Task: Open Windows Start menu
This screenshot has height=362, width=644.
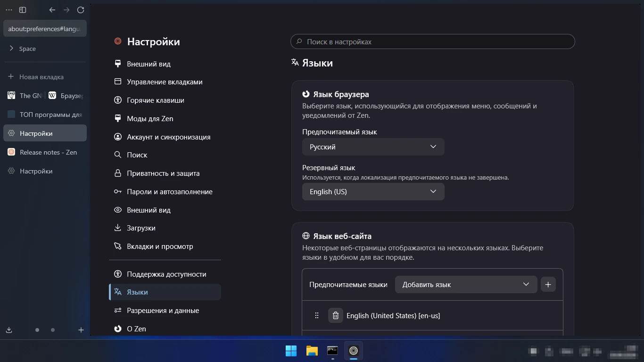Action: [291, 351]
